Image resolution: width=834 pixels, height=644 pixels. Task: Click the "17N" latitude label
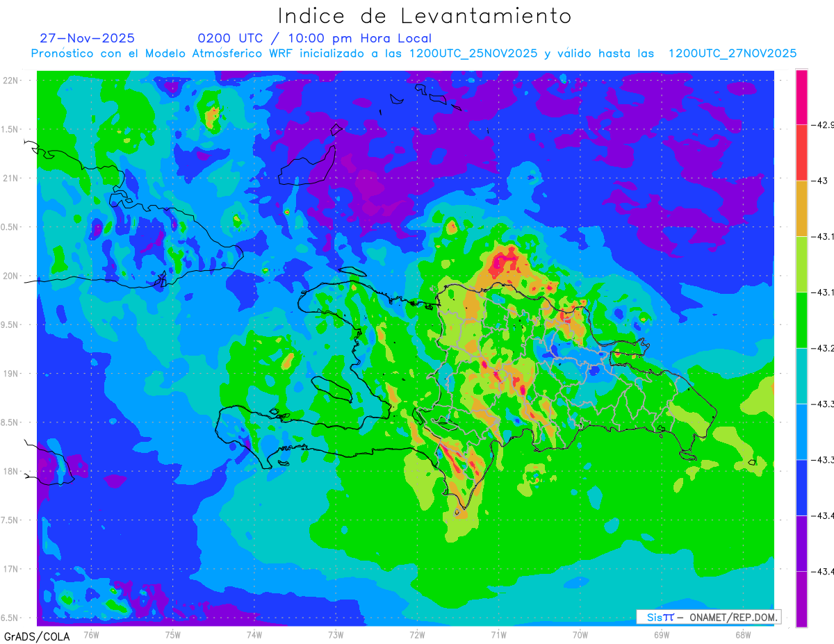(x=11, y=569)
